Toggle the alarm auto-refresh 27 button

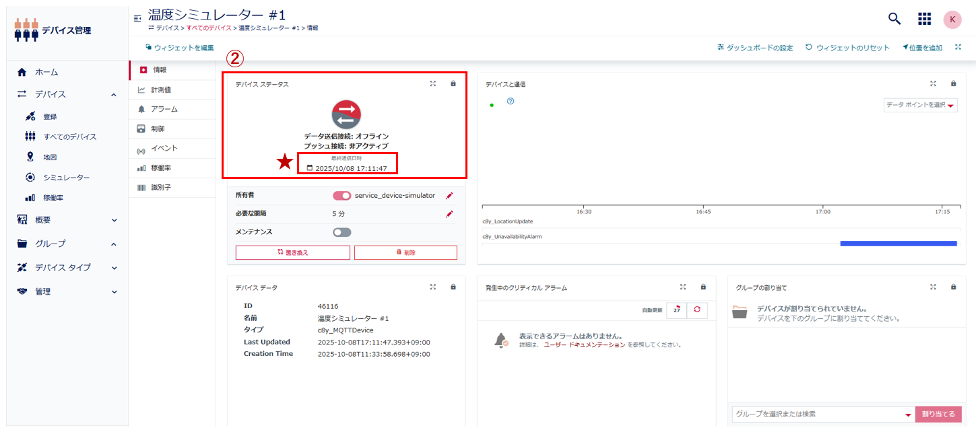(676, 310)
